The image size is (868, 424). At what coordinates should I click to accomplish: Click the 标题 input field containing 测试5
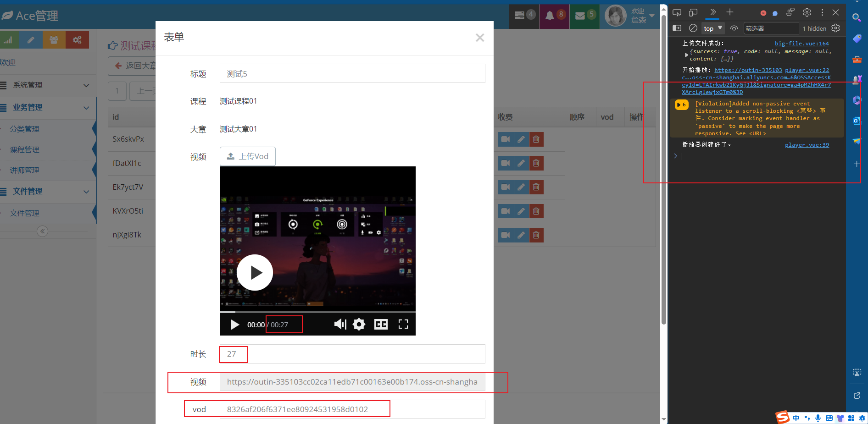pyautogui.click(x=352, y=73)
